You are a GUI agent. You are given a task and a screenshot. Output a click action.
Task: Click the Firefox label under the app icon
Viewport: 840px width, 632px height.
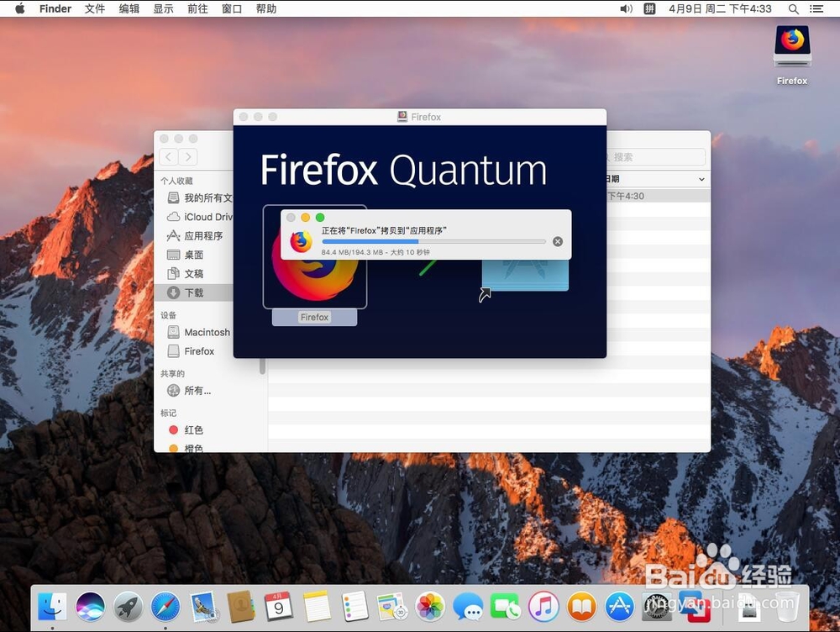(314, 318)
